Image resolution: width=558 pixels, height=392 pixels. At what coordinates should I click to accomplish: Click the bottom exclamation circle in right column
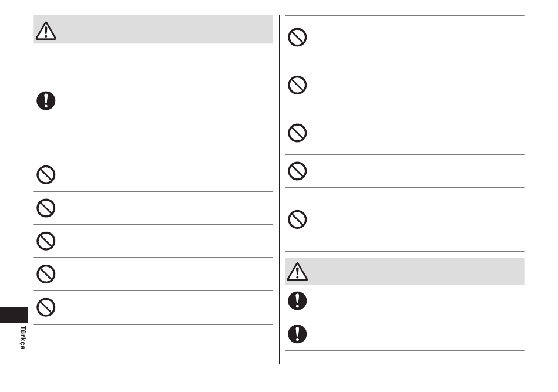pos(297,334)
